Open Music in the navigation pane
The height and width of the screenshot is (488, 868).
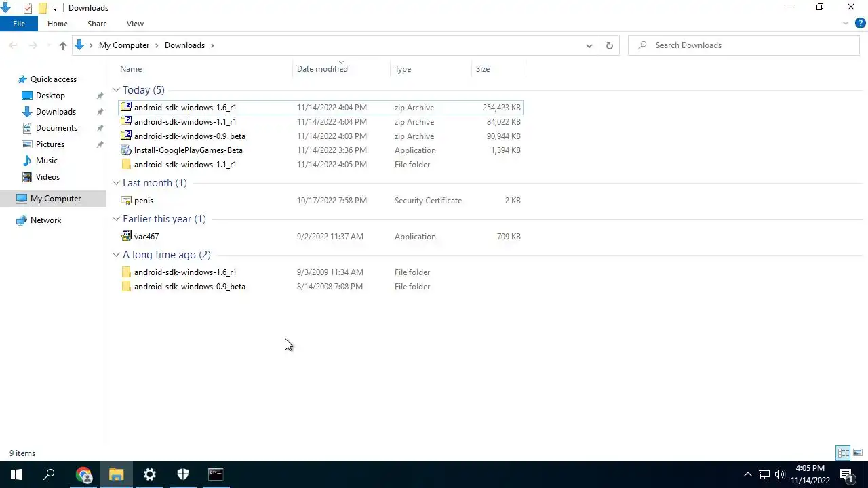[x=46, y=161]
